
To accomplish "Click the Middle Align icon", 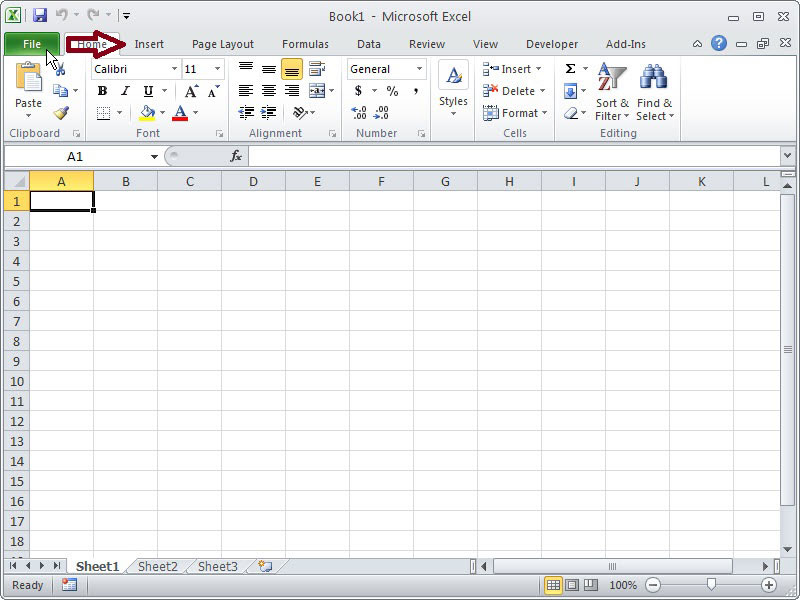I will 269,69.
